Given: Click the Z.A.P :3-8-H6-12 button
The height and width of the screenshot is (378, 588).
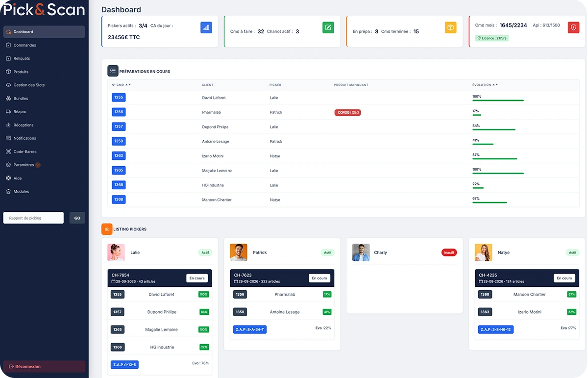Looking at the screenshot, I should 496,329.
